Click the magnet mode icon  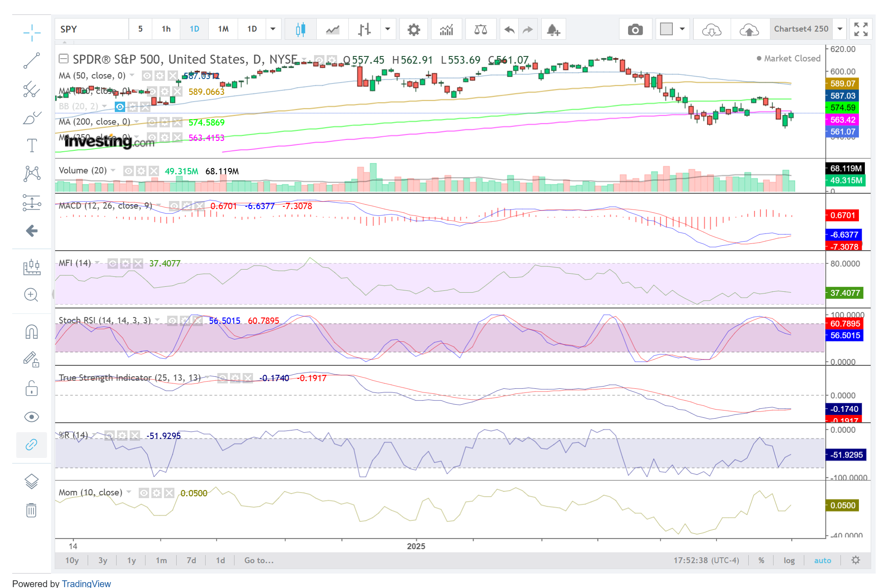tap(32, 332)
